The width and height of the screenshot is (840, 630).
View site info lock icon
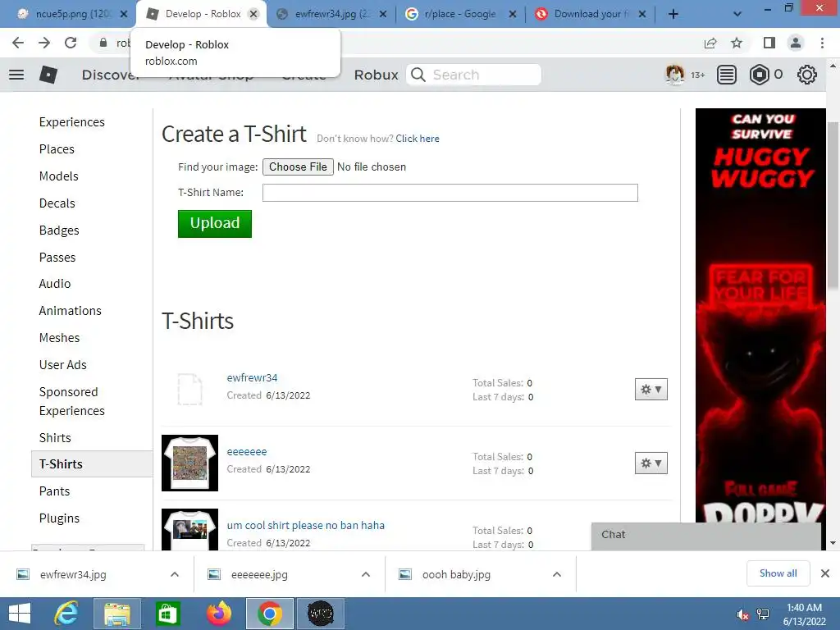103,43
